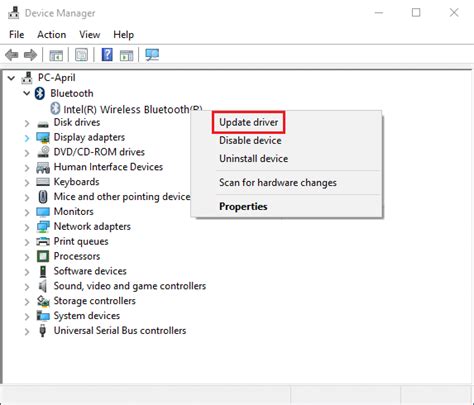This screenshot has width=474, height=405.
Task: Select Uninstall device from context menu
Action: 254,159
